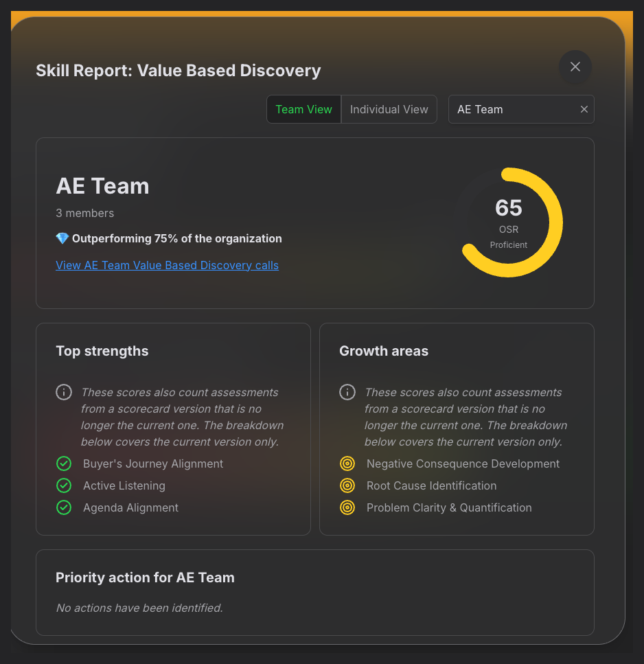This screenshot has width=644, height=664.
Task: Close the Skill Report dialog
Action: (x=575, y=67)
